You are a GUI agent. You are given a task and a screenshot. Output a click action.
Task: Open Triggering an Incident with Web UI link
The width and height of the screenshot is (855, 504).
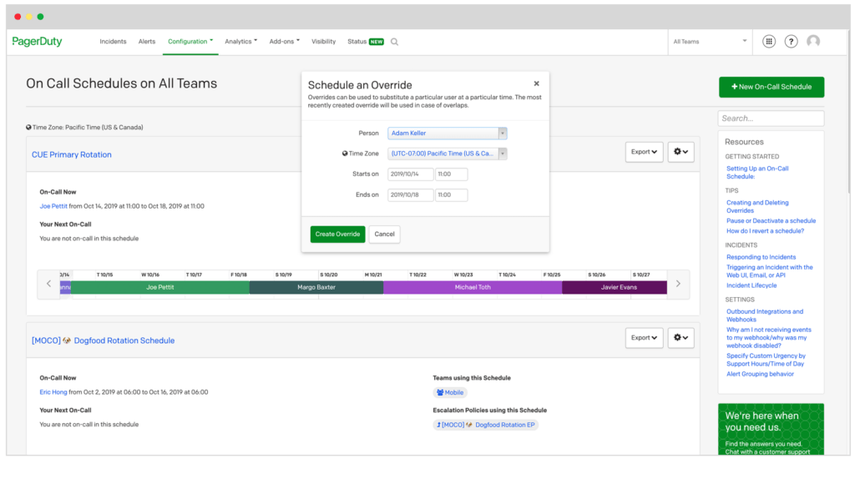[x=769, y=271]
